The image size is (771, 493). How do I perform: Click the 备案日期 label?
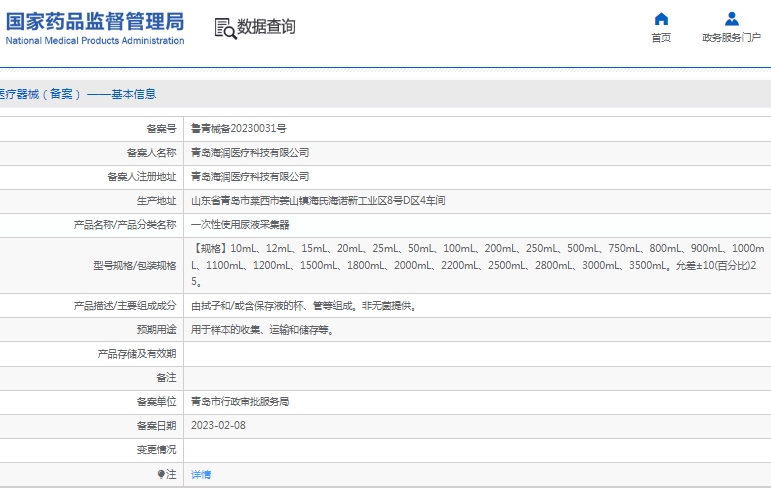pos(156,426)
